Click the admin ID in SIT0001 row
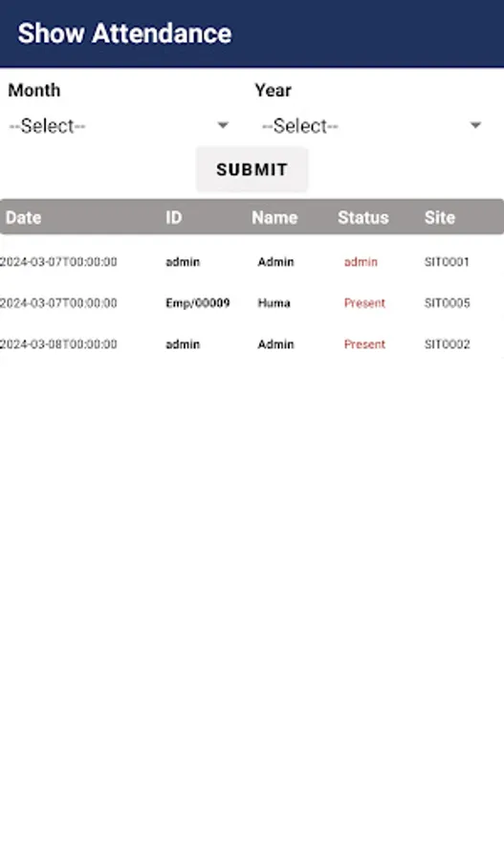The width and height of the screenshot is (504, 861). 183,262
